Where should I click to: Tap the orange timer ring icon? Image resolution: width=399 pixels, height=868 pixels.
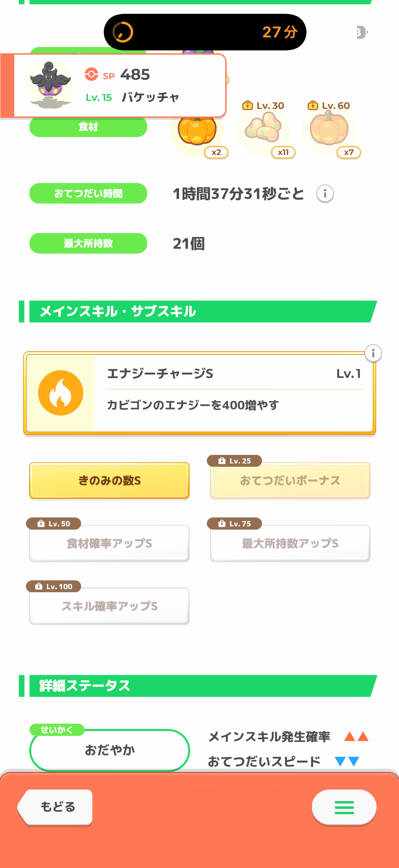(122, 32)
